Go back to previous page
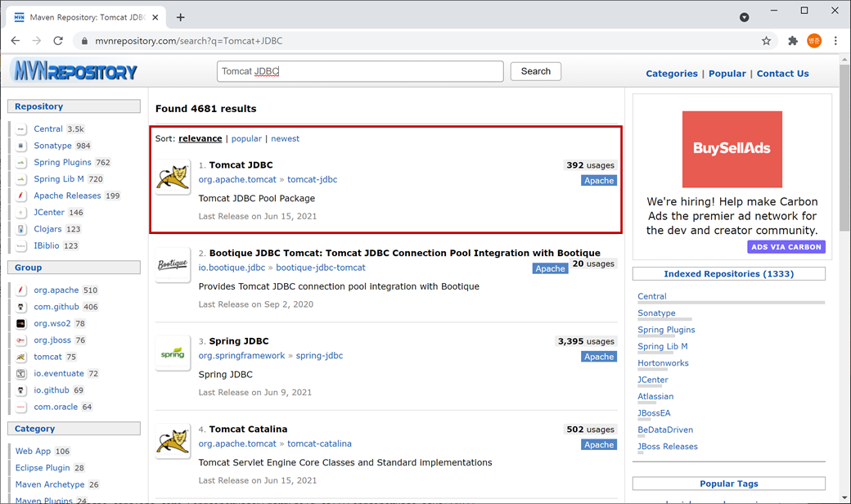 (16, 41)
